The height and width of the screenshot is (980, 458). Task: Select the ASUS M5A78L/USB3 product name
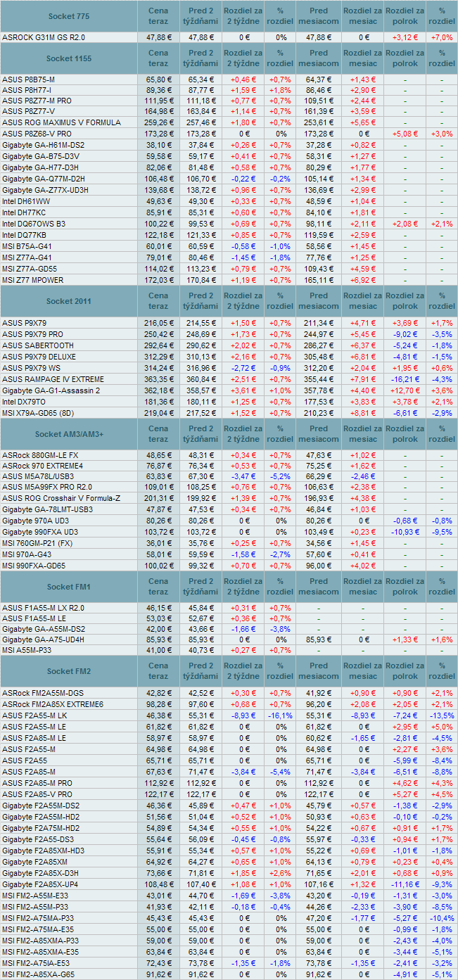[38, 476]
